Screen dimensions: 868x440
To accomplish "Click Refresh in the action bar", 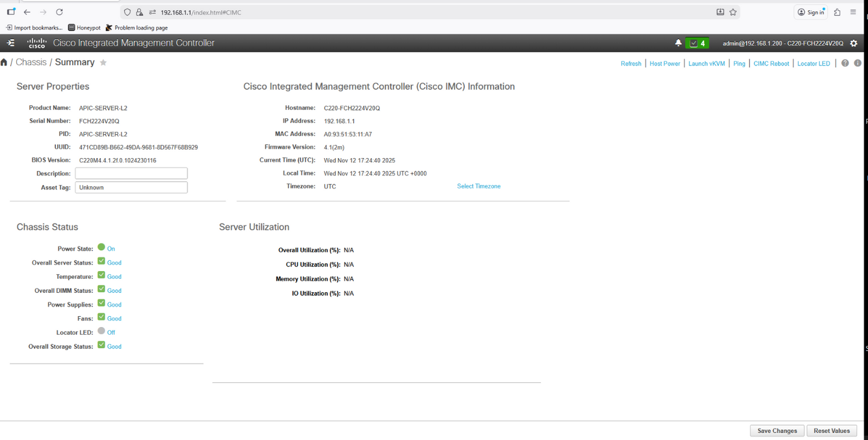I will click(x=631, y=64).
